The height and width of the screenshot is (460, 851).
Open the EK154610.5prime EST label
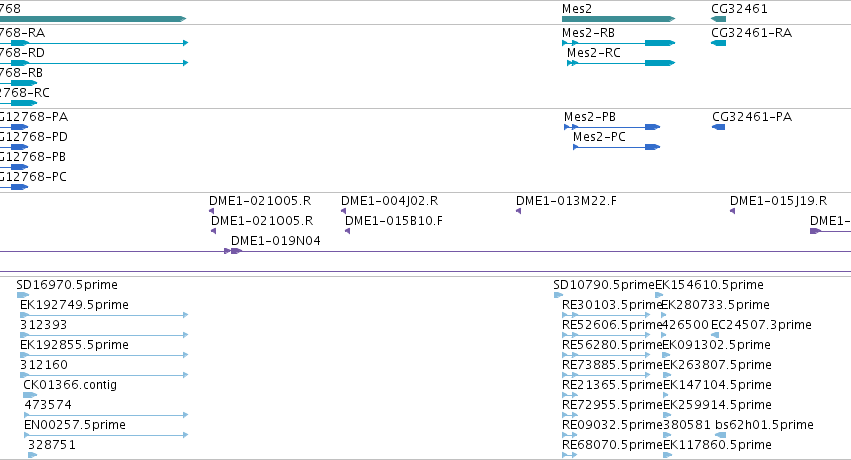[709, 285]
